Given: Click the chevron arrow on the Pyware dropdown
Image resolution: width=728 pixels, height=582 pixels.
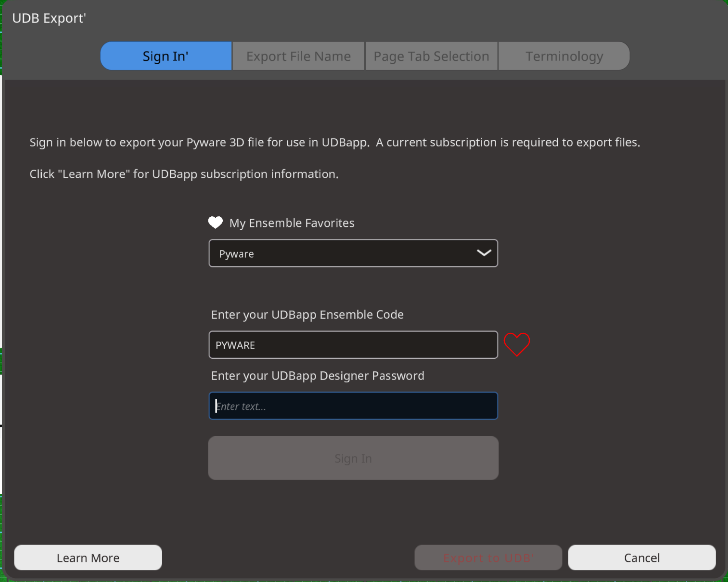Looking at the screenshot, I should coord(484,253).
